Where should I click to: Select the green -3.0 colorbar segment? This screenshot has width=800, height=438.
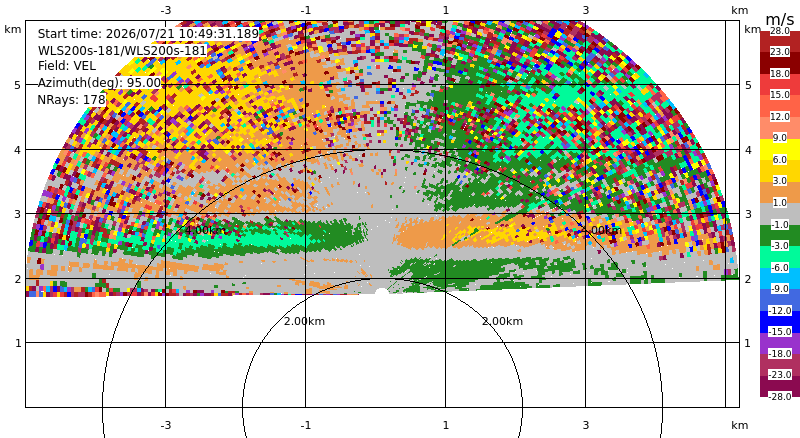tap(780, 235)
